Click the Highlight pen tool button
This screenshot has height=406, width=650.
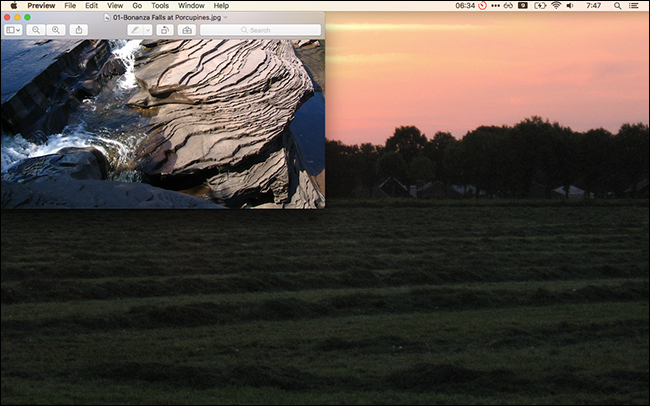point(135,30)
